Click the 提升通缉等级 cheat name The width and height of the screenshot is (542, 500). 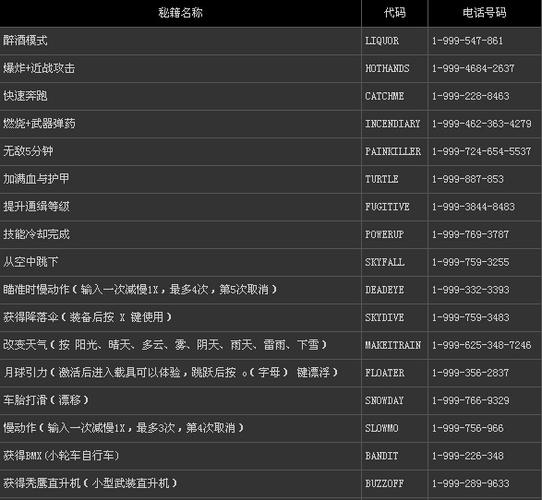(36, 206)
